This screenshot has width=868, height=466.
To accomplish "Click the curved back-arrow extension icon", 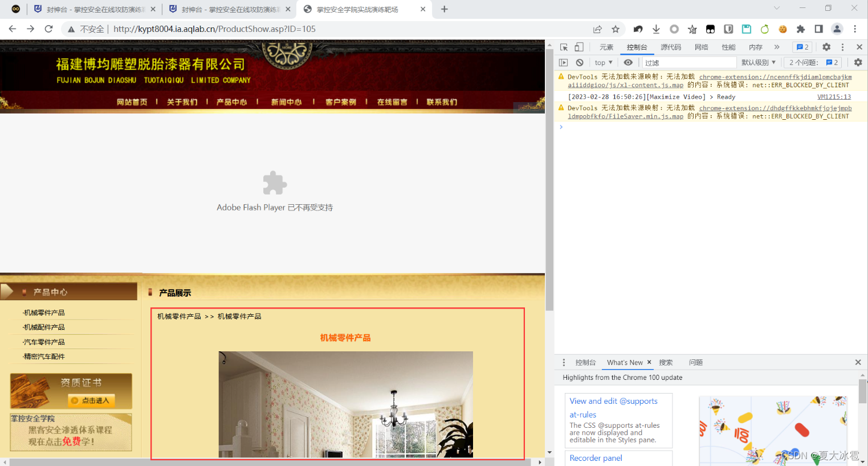I will [x=638, y=29].
